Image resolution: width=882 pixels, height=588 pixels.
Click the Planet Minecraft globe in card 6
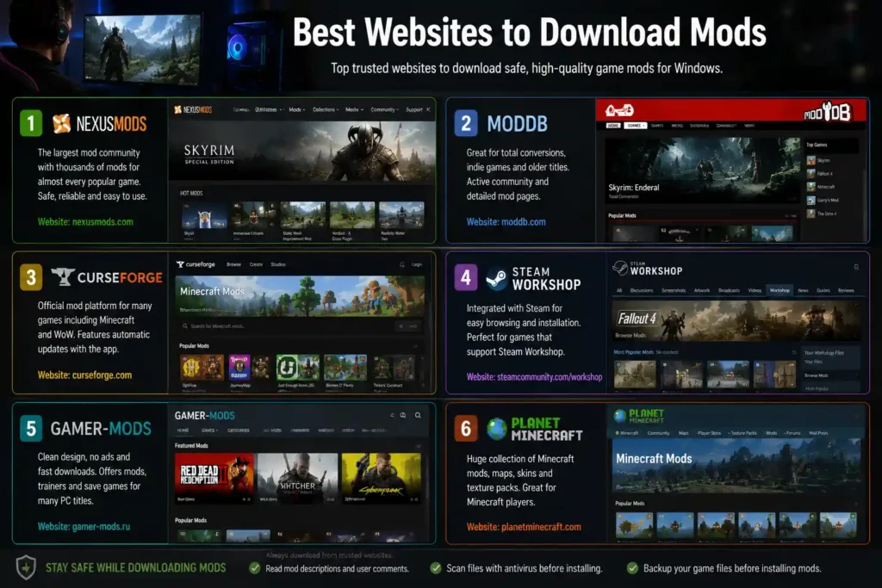click(x=497, y=429)
